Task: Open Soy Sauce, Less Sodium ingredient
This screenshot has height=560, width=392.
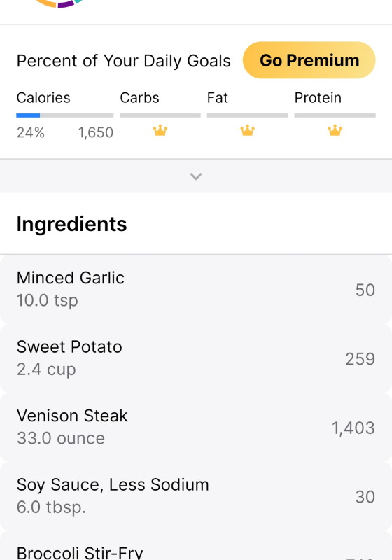Action: point(196,496)
